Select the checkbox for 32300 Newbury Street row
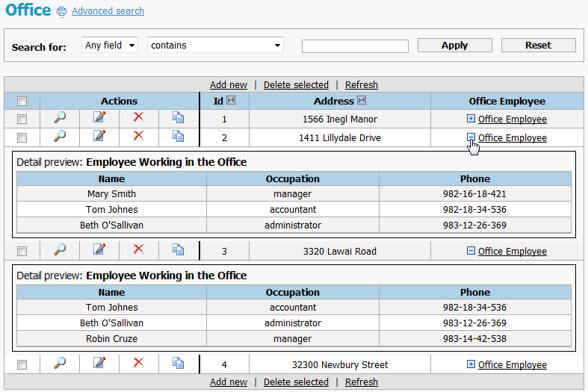 click(22, 365)
